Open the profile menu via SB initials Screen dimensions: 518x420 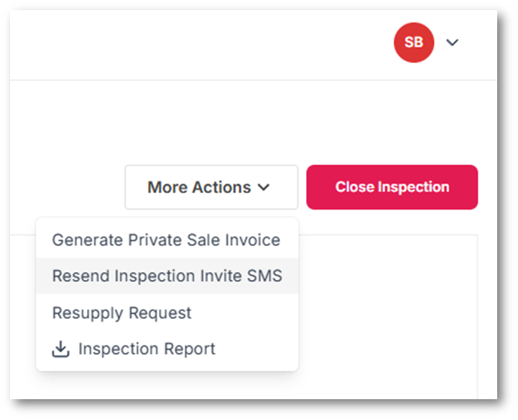pyautogui.click(x=414, y=42)
